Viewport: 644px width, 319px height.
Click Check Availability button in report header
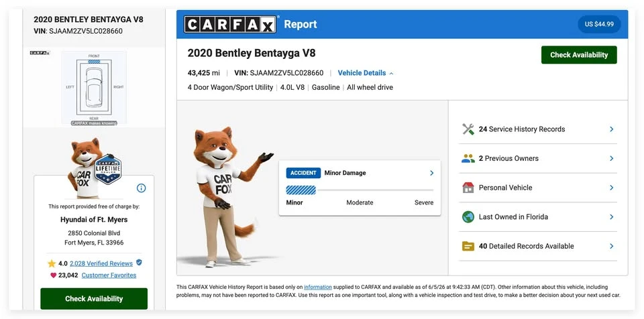(579, 55)
